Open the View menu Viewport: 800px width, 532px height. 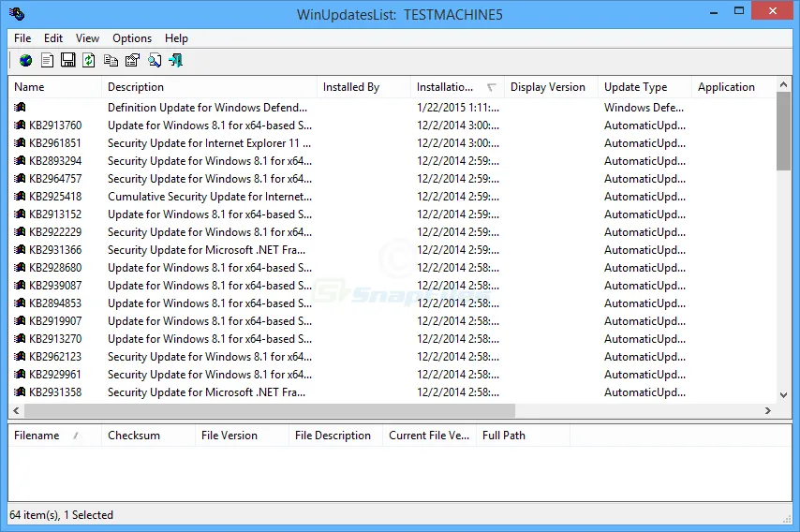pyautogui.click(x=87, y=38)
